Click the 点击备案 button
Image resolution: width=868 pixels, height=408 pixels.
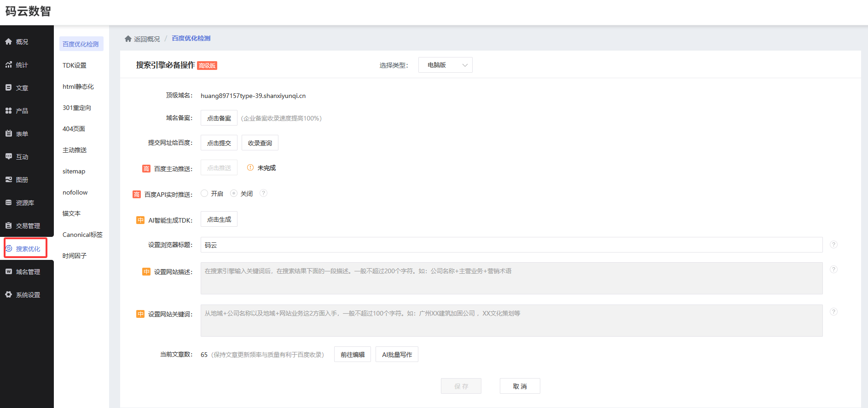[219, 118]
